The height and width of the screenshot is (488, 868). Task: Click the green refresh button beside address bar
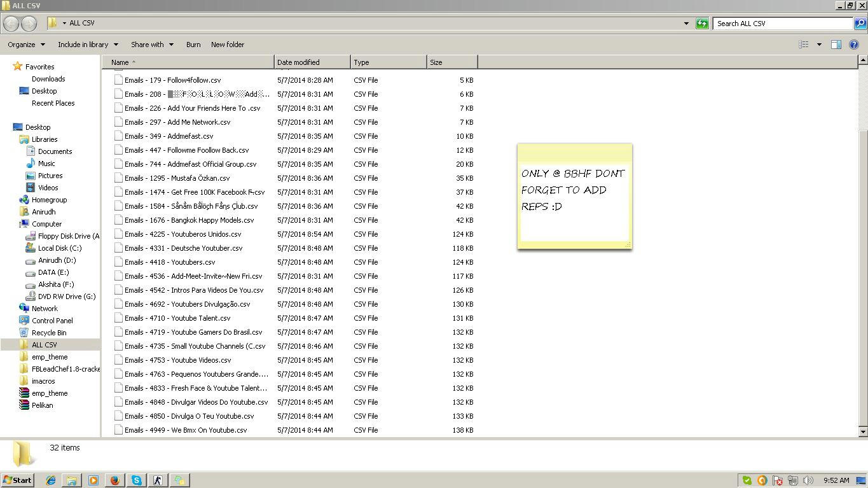point(702,24)
